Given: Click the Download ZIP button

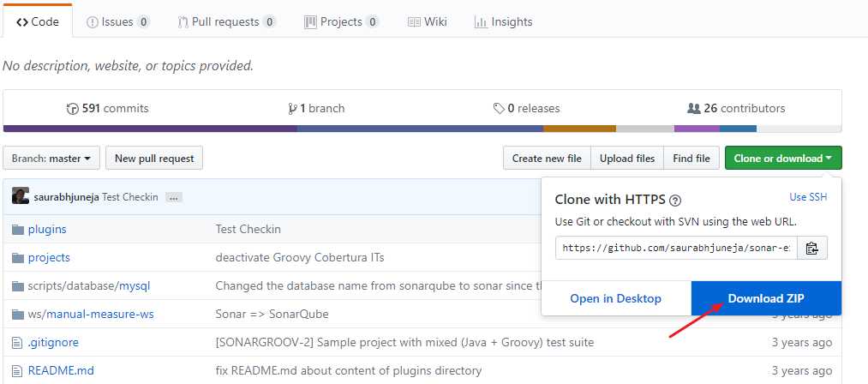Looking at the screenshot, I should point(766,298).
